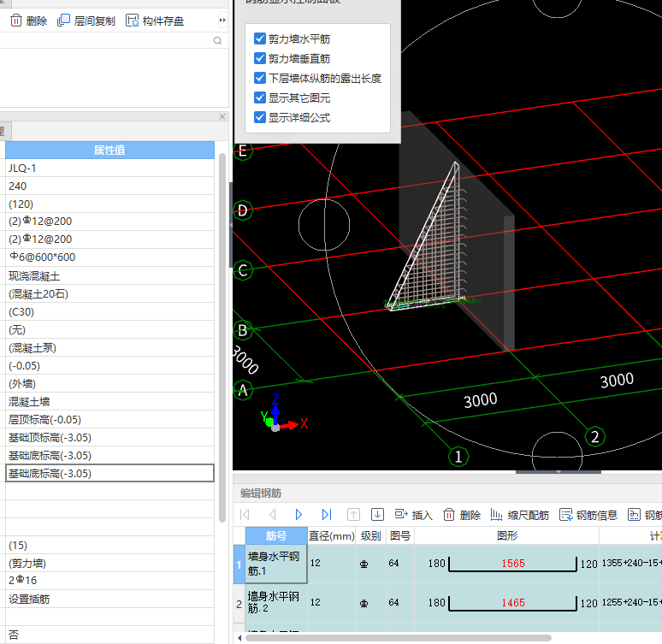Toggle 剪力墙垂直筋 checkbox
The width and height of the screenshot is (662, 644).
pyautogui.click(x=260, y=58)
